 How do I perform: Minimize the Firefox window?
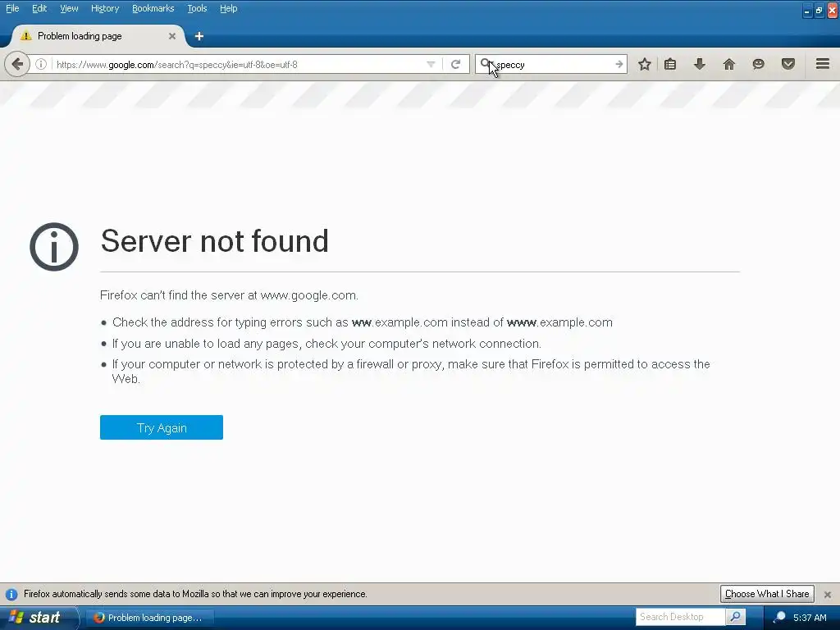click(x=807, y=10)
